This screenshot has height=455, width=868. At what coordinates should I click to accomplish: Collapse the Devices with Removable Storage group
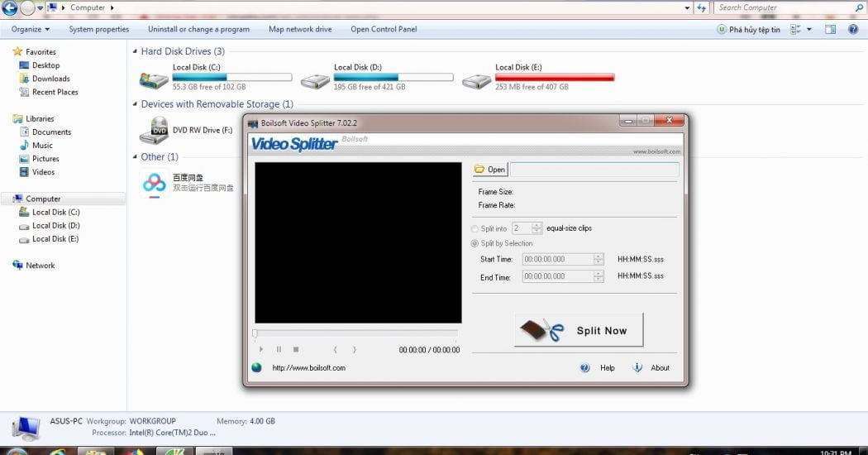[x=135, y=103]
